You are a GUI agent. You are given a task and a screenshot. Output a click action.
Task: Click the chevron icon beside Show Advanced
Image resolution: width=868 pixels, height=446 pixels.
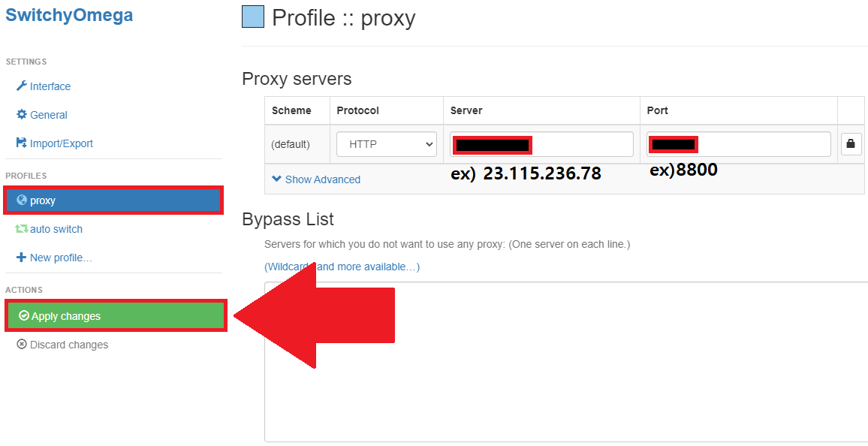point(277,179)
